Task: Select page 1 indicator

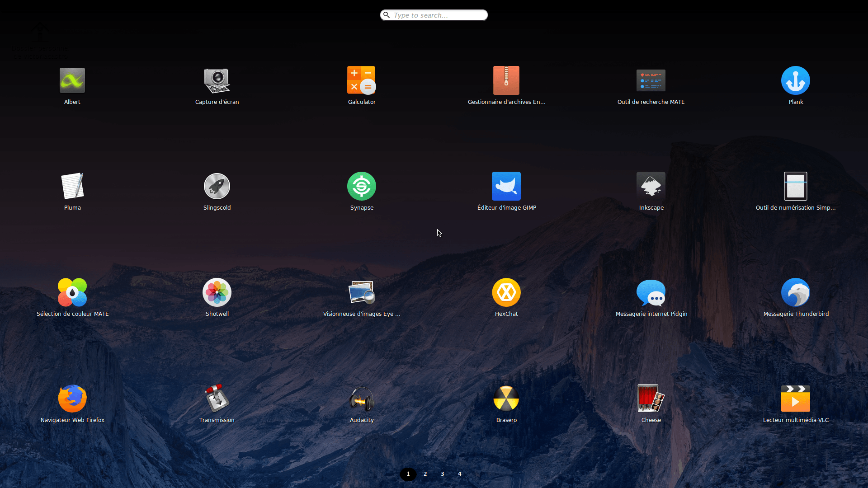Action: (408, 474)
